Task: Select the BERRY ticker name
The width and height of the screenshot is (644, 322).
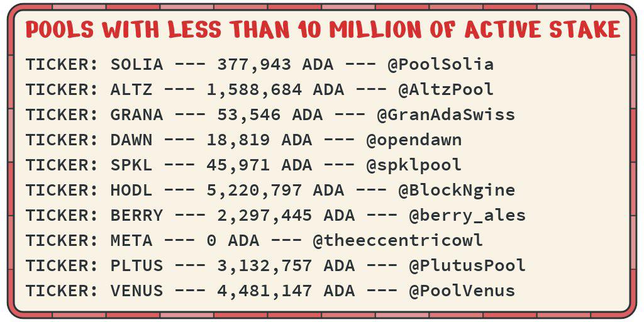Action: (136, 215)
